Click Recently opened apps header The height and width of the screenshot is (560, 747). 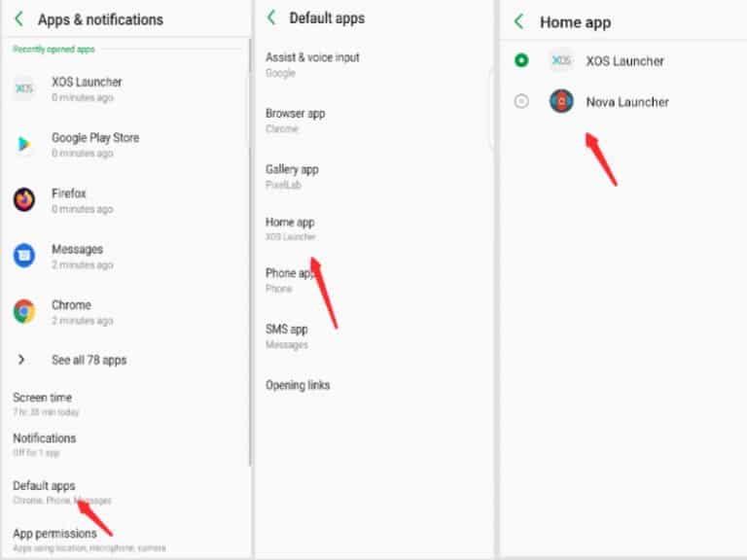click(x=53, y=49)
